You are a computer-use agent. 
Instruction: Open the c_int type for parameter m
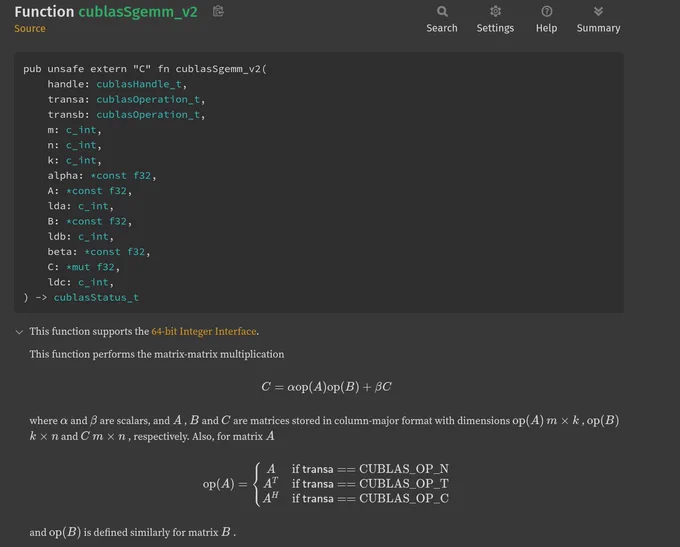pos(81,130)
